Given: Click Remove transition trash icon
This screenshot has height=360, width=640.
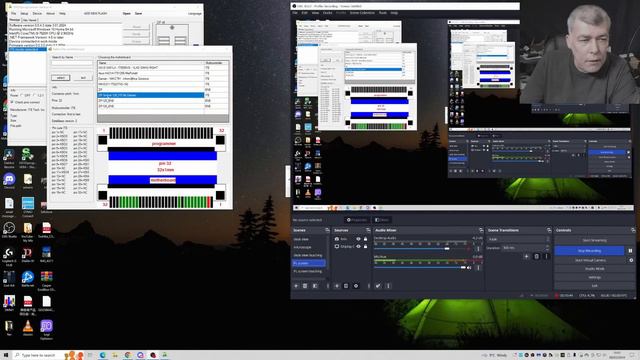Looking at the screenshot, I should coord(537,256).
